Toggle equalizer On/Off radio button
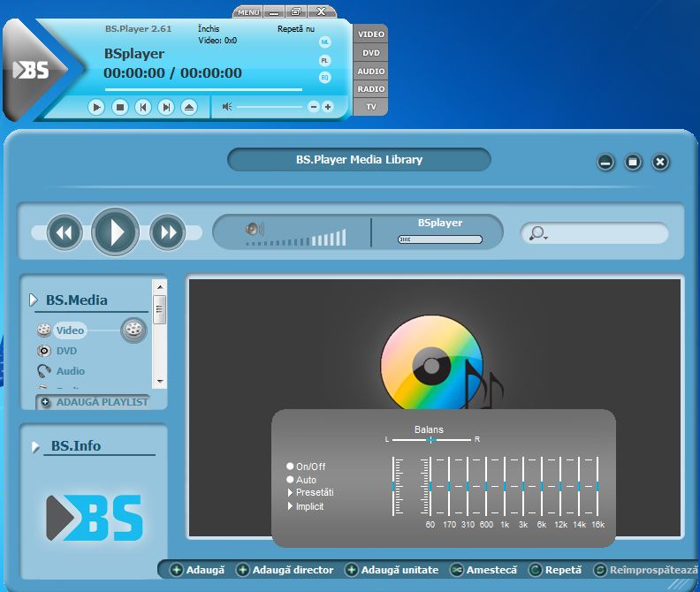This screenshot has width=700, height=592. [290, 467]
